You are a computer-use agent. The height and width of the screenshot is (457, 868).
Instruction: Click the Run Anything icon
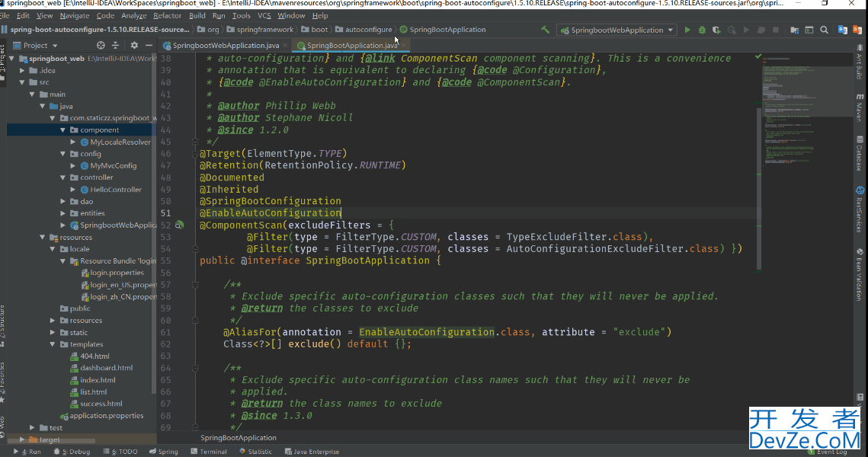(809, 30)
